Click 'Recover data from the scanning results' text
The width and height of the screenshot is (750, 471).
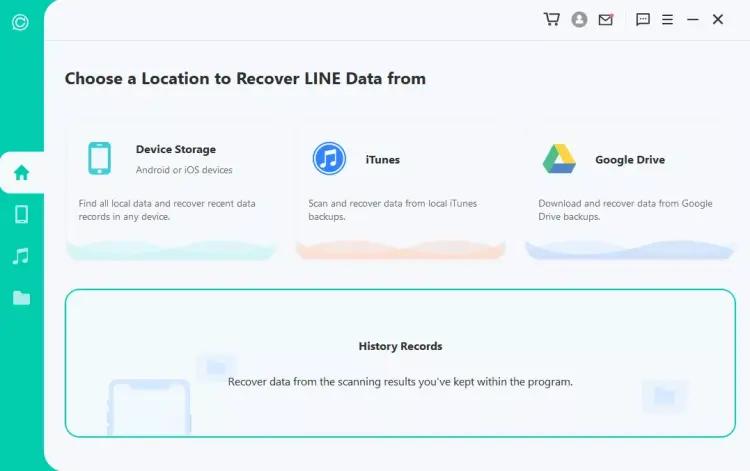(400, 382)
